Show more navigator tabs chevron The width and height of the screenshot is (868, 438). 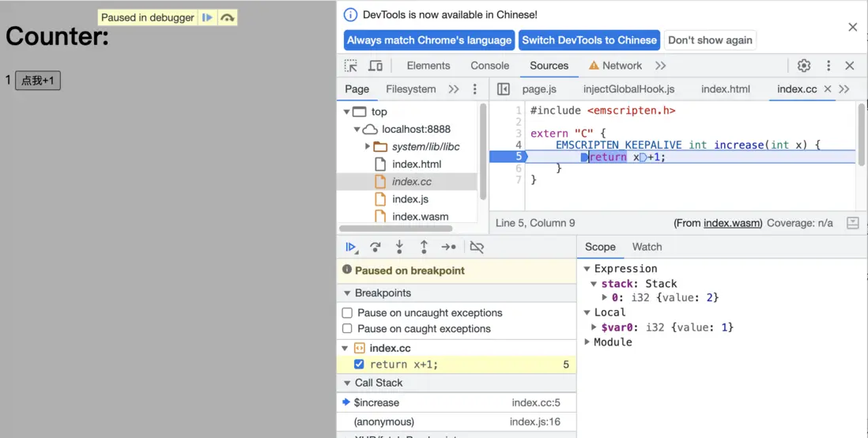[x=454, y=89]
